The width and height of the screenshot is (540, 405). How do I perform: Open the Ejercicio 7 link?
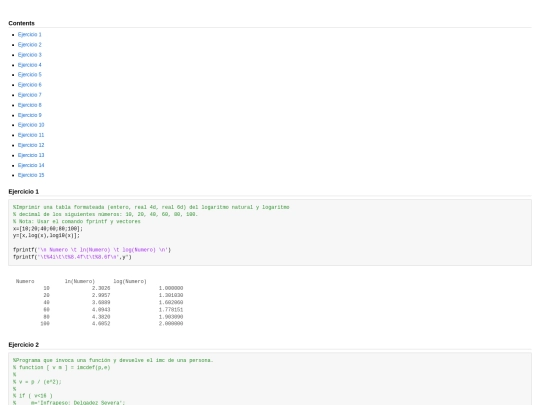tap(30, 95)
